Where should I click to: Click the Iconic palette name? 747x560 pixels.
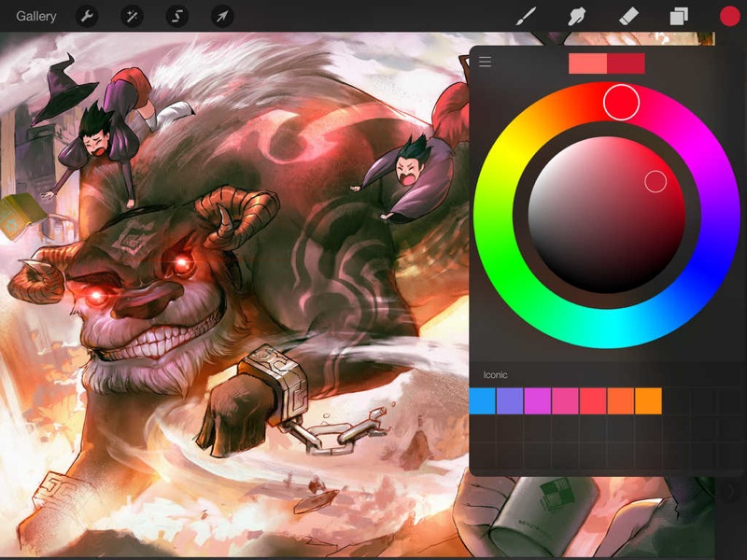496,374
